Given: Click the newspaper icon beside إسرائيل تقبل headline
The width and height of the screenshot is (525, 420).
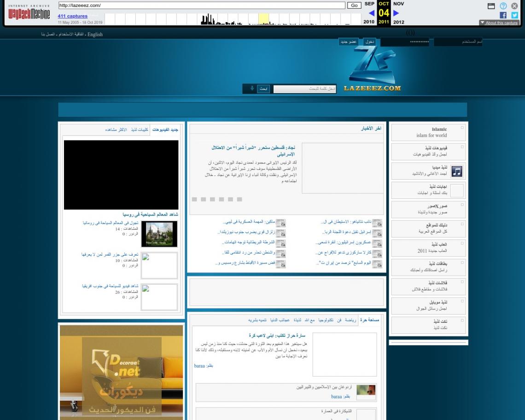Looking at the screenshot, I should pos(377,233).
